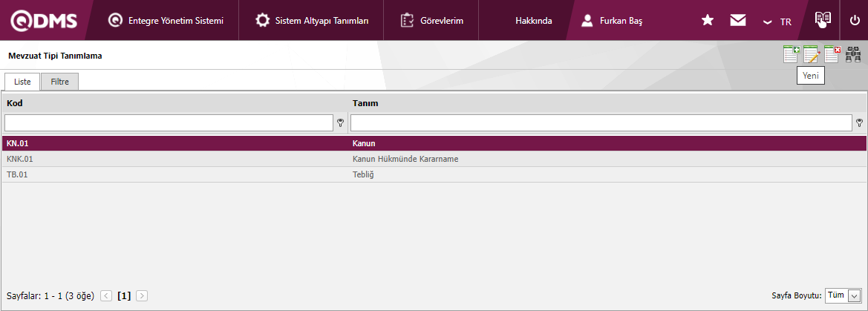868x311 pixels.
Task: Focus the Tanım filter input field
Action: click(x=601, y=123)
